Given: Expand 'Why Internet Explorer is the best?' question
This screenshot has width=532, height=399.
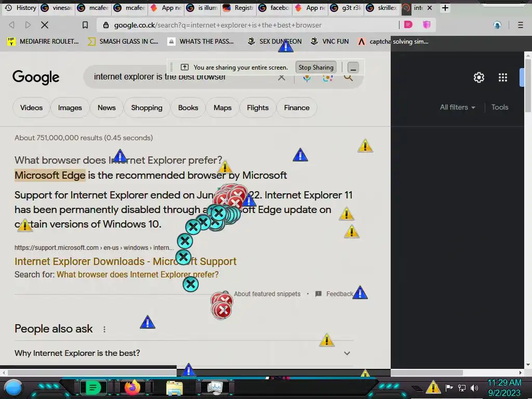Looking at the screenshot, I should (x=183, y=353).
